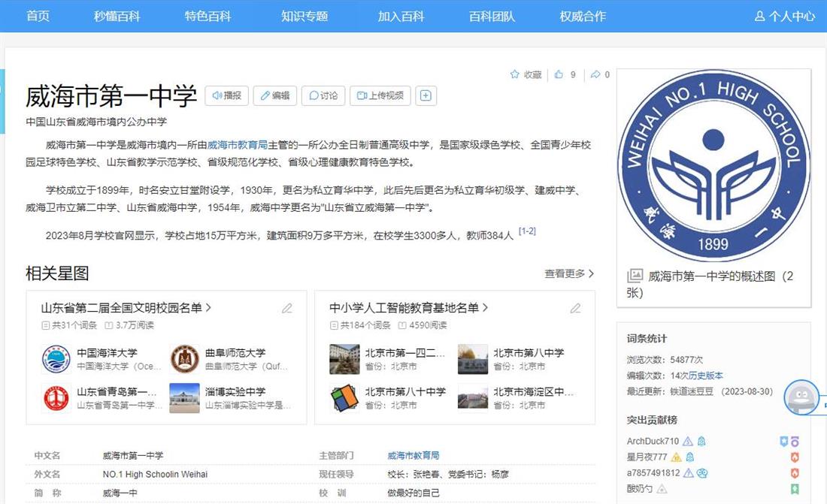This screenshot has height=504, width=827.
Task: Click the 北京市第八十中学 logo thumbnail
Action: point(345,398)
